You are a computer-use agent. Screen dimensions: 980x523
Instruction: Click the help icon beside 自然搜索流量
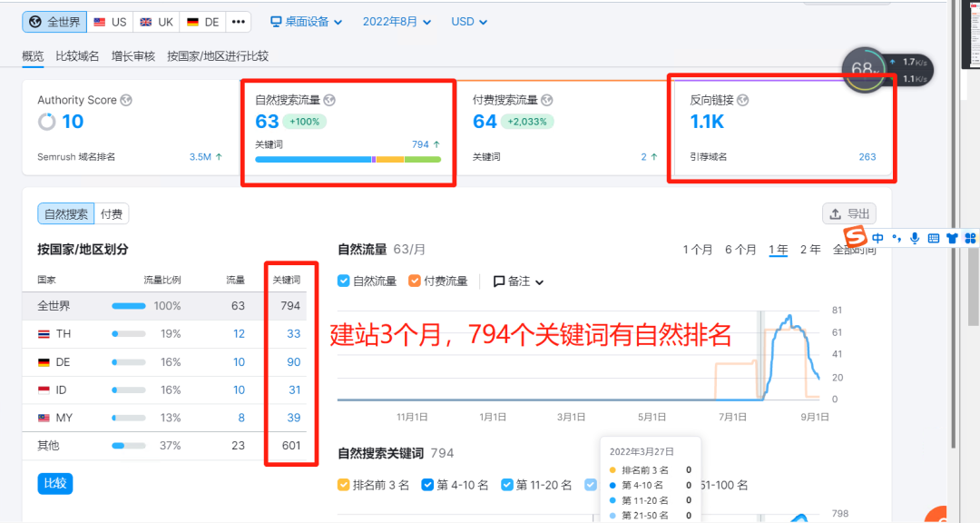tap(328, 100)
